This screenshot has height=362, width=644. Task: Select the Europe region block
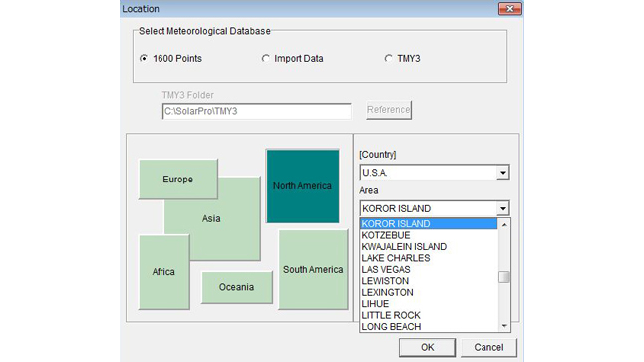[177, 180]
